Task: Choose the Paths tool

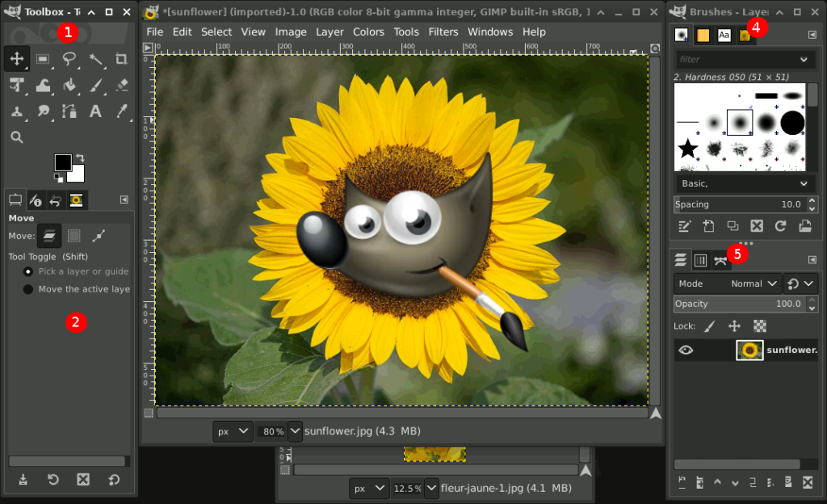Action: [69, 111]
